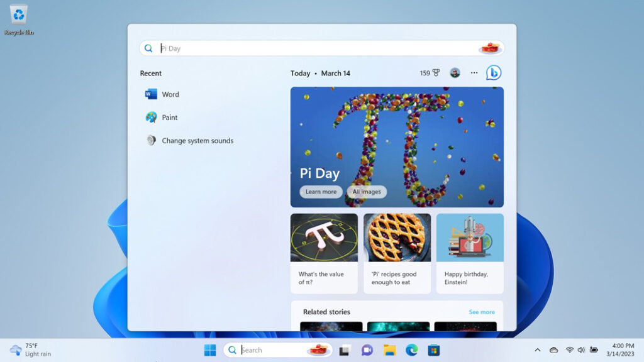The height and width of the screenshot is (362, 644).
Task: Open Word from the Recent list
Action: [164, 94]
